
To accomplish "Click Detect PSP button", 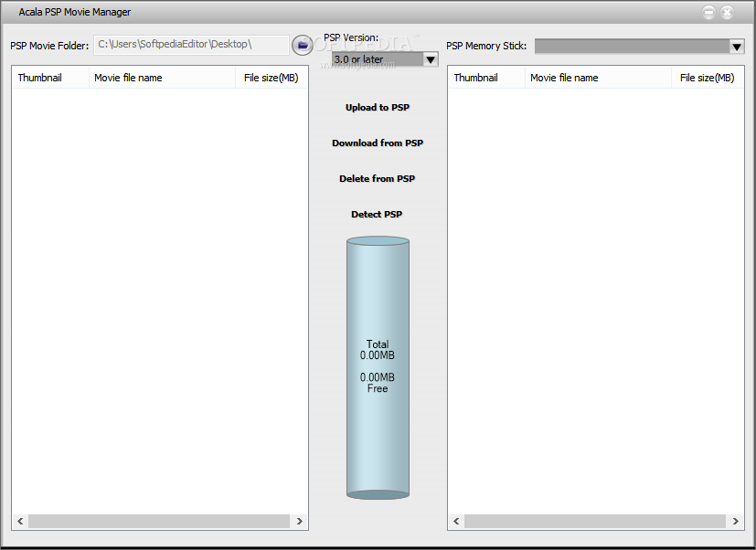I will pyautogui.click(x=377, y=215).
